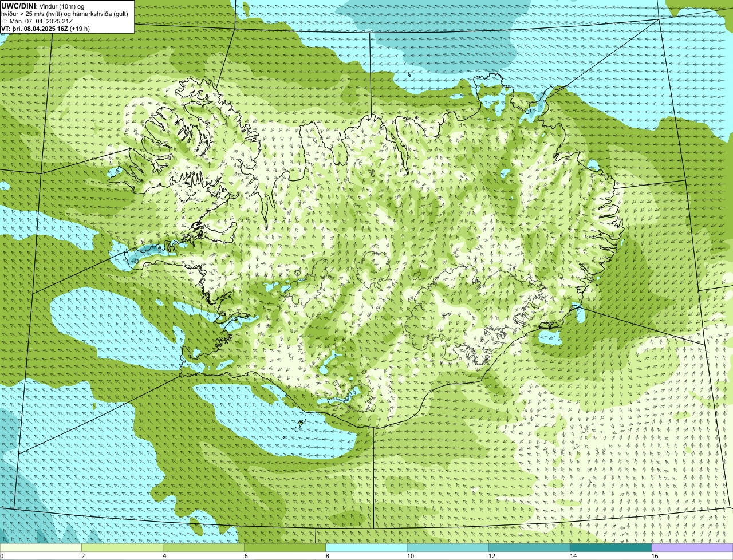Click the 14–16 m/s dark teal legend swatch
The height and width of the screenshot is (560, 733).
pyautogui.click(x=610, y=547)
